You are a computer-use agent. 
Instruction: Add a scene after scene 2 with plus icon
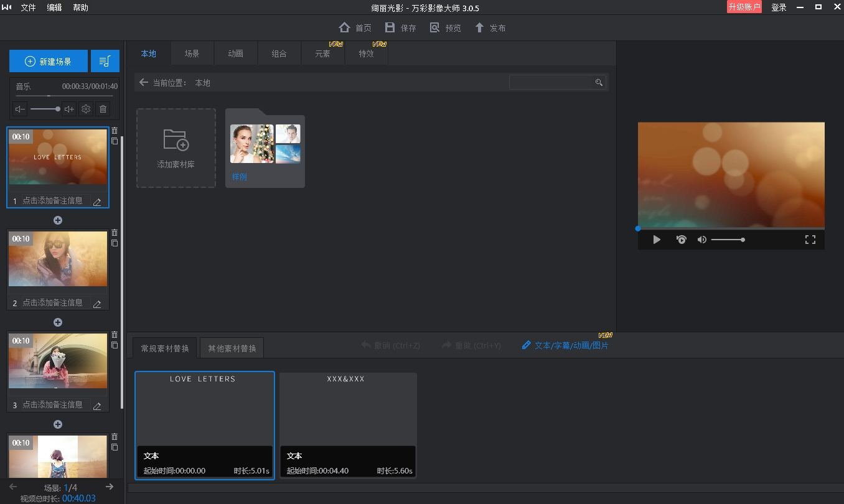click(58, 322)
